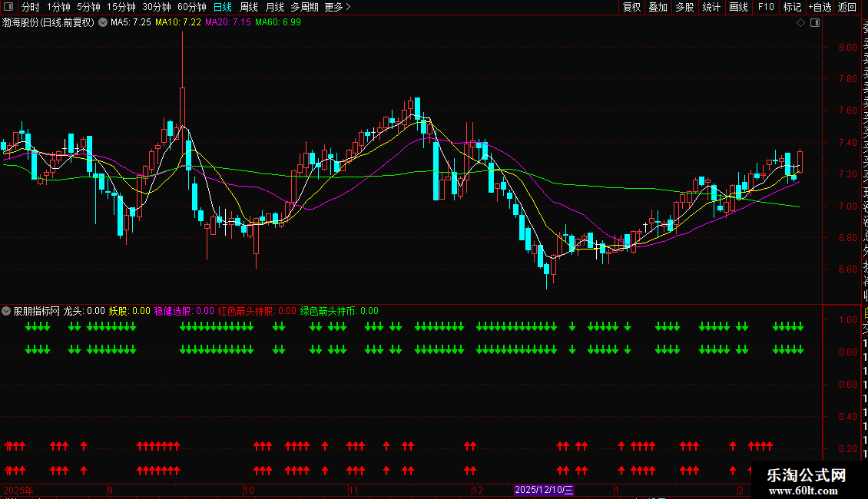Switch to 月线 monthly chart

click(x=274, y=7)
